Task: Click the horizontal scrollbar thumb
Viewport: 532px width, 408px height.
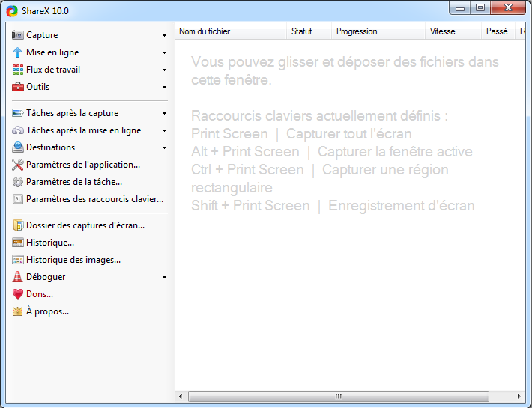Action: coord(338,396)
